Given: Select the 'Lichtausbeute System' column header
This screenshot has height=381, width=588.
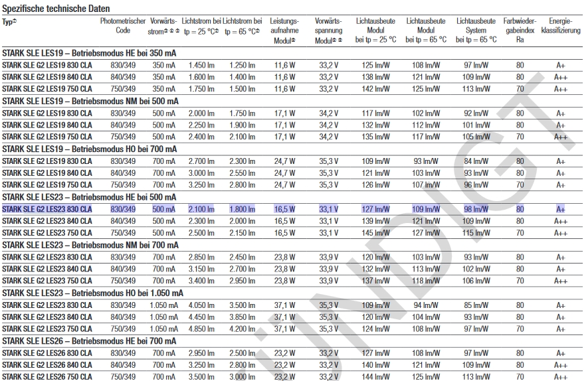Looking at the screenshot, I should 476,31.
